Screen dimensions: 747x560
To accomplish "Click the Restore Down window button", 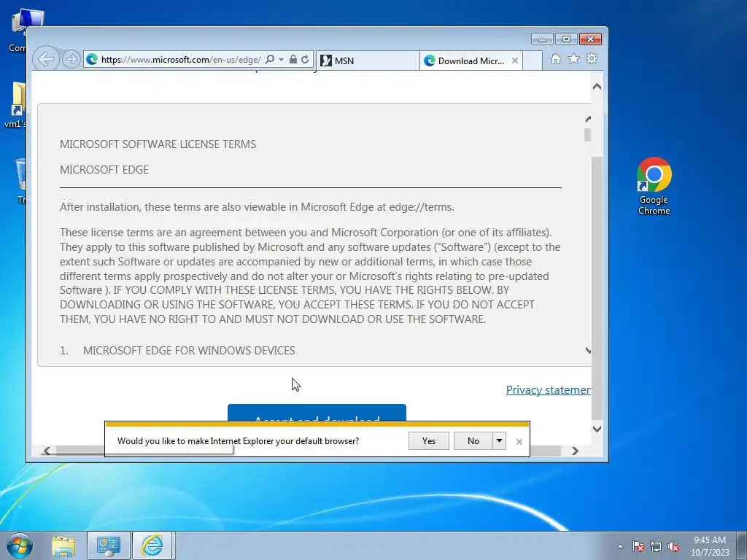I will [566, 39].
